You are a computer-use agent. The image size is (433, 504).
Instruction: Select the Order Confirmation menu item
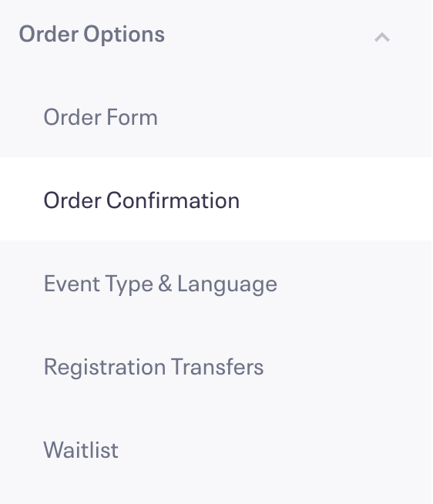click(216, 199)
